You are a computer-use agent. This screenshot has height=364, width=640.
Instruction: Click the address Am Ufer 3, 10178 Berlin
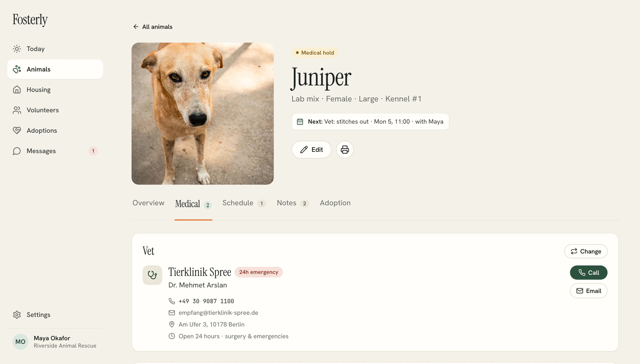tap(212, 324)
